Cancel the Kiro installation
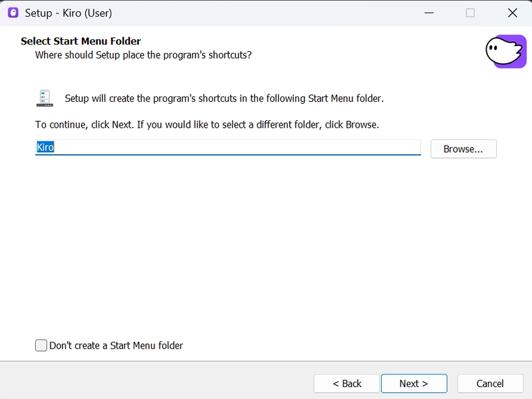The width and height of the screenshot is (532, 399). click(490, 384)
